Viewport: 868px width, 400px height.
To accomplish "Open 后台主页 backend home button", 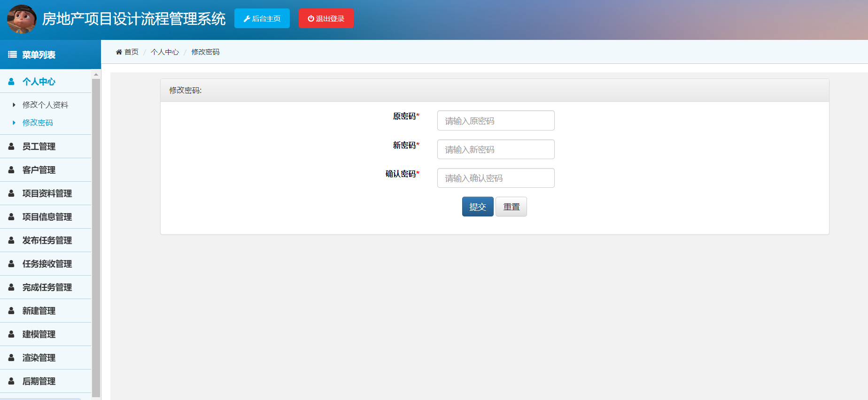I will coord(262,18).
